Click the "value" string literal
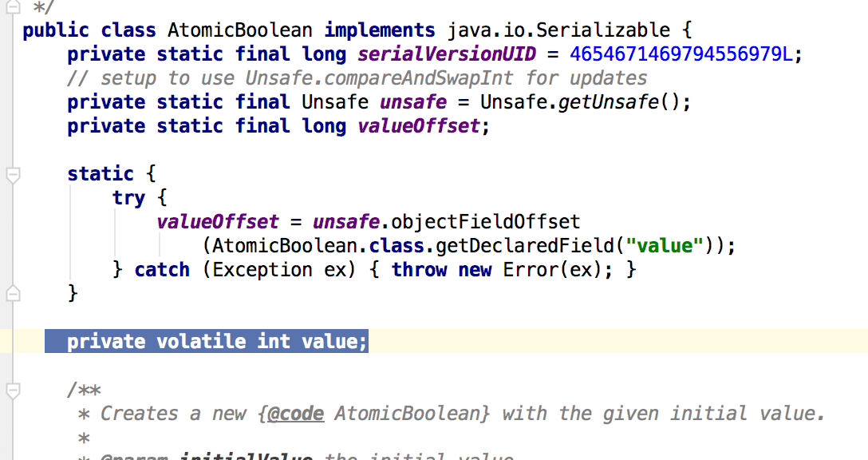Viewport: 868px width, 460px height. 657,246
